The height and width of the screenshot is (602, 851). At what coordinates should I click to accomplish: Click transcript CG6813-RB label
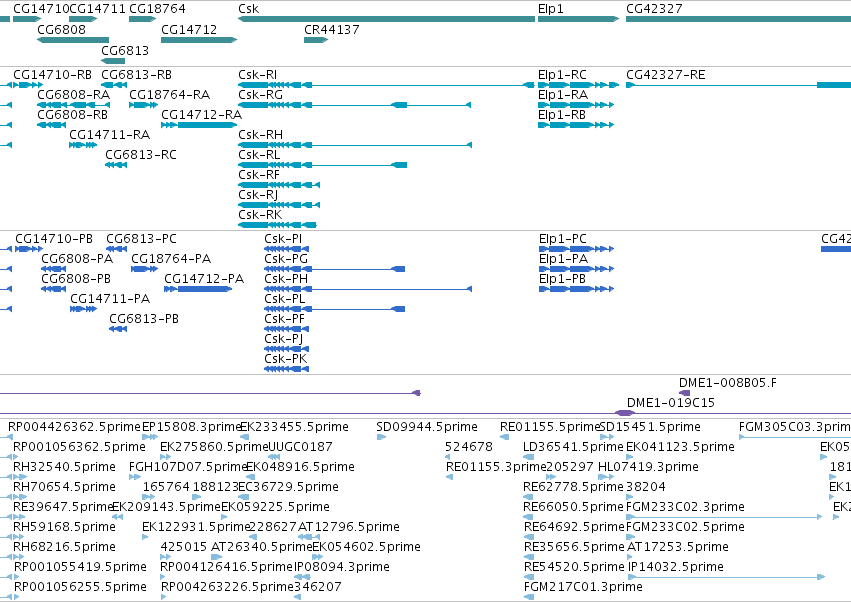tap(137, 75)
